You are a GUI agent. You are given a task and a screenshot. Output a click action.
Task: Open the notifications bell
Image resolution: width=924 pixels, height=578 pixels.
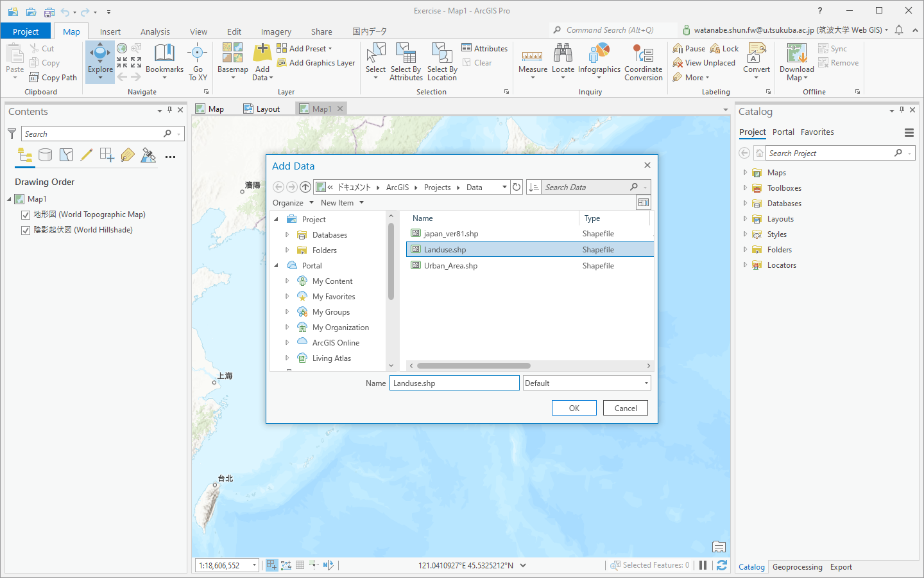point(899,30)
